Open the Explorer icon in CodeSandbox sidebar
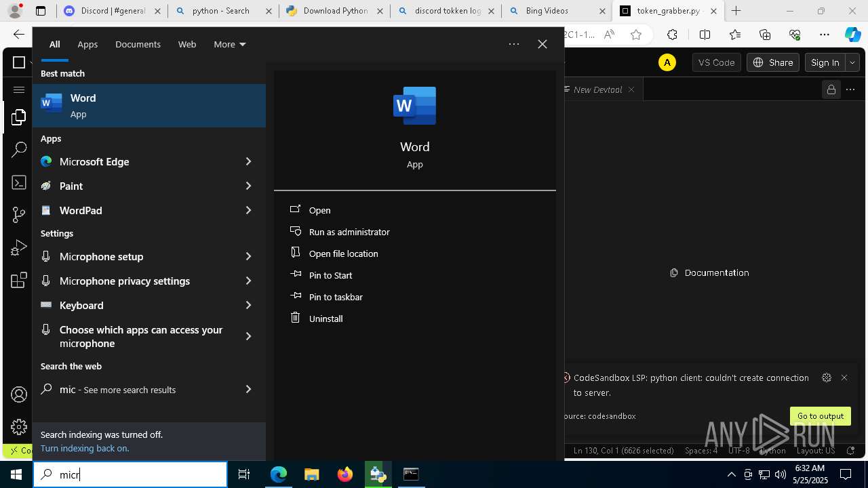This screenshot has height=488, width=868. coord(18,118)
